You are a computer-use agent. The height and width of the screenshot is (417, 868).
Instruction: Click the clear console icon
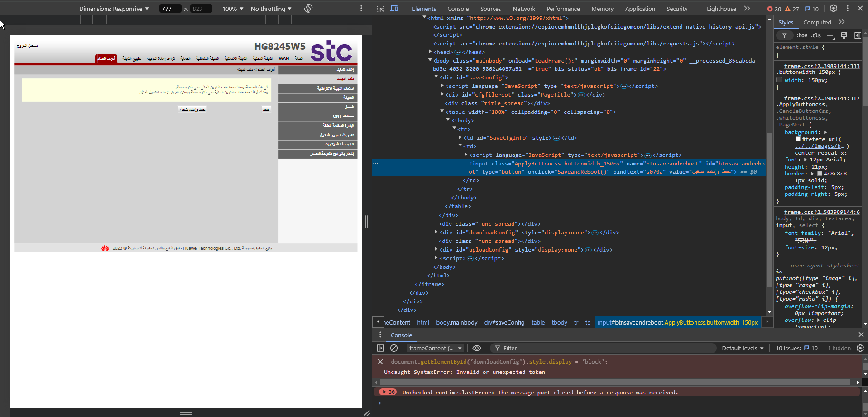pyautogui.click(x=394, y=348)
